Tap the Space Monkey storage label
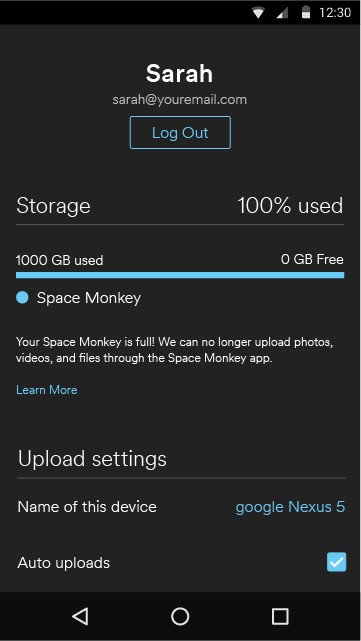This screenshot has height=641, width=361. [x=89, y=298]
